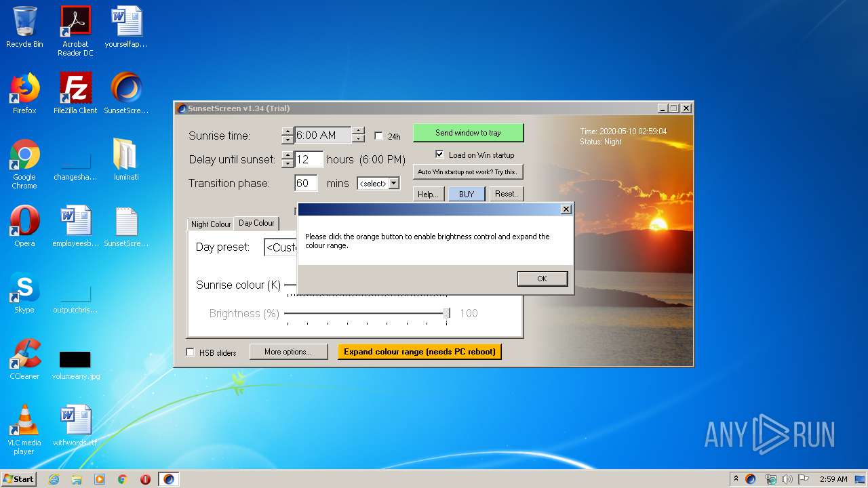Click the Status: Night text
Screen dimensions: 868x488
[601, 142]
